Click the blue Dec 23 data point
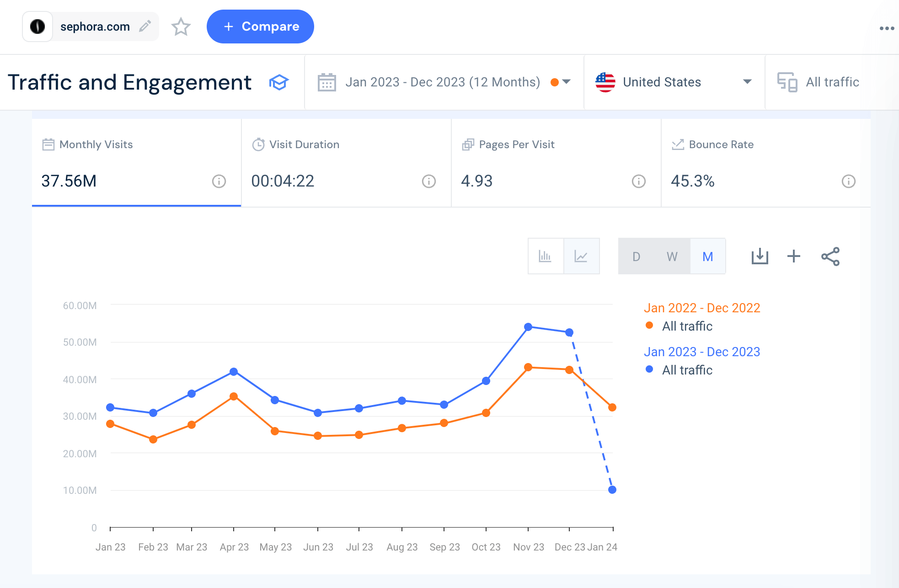 pos(569,332)
